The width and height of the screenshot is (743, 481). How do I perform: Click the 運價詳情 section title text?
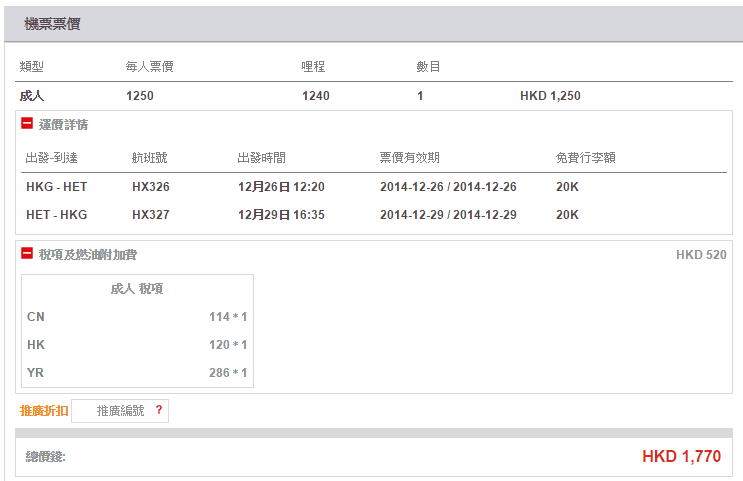[64, 125]
